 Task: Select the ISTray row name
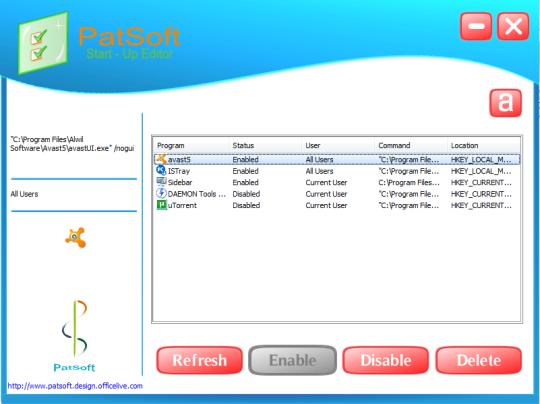(x=179, y=171)
